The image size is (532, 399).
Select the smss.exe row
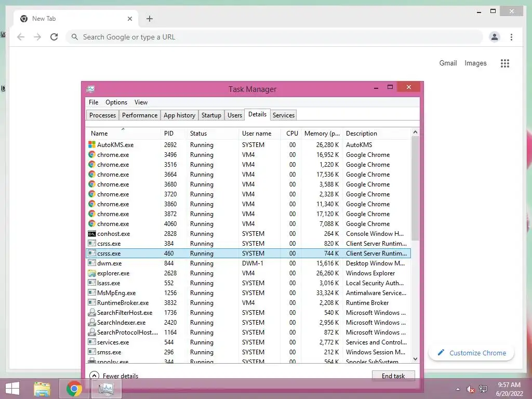tap(248, 352)
